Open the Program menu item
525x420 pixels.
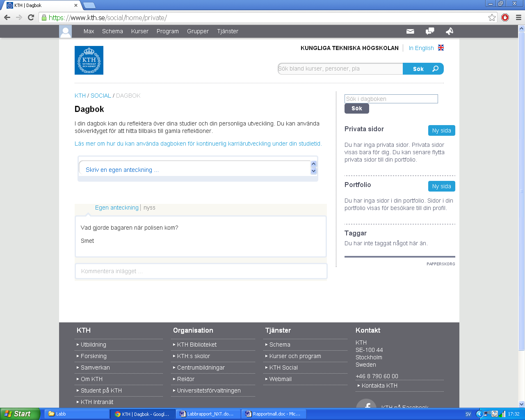coord(168,31)
